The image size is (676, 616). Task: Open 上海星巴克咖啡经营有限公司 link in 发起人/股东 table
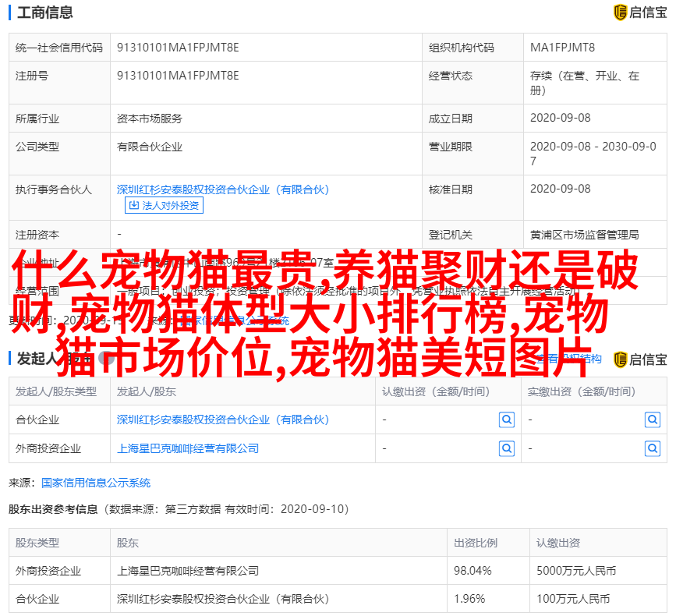click(x=188, y=448)
